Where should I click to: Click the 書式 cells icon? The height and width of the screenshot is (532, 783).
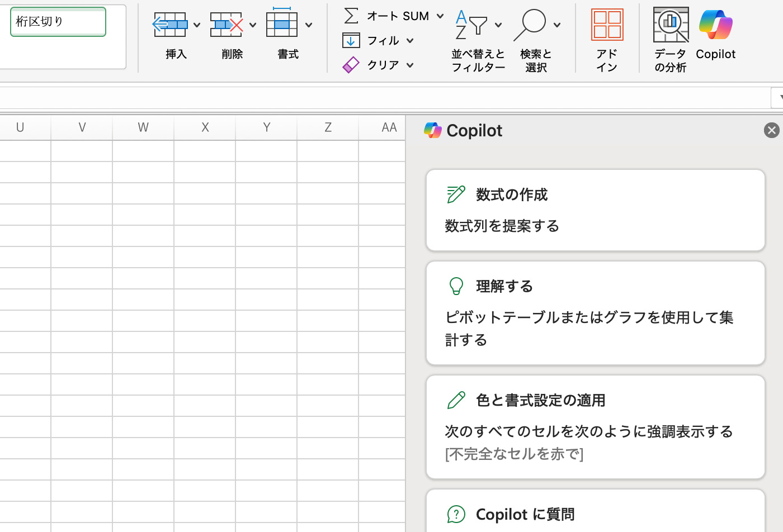pyautogui.click(x=282, y=25)
